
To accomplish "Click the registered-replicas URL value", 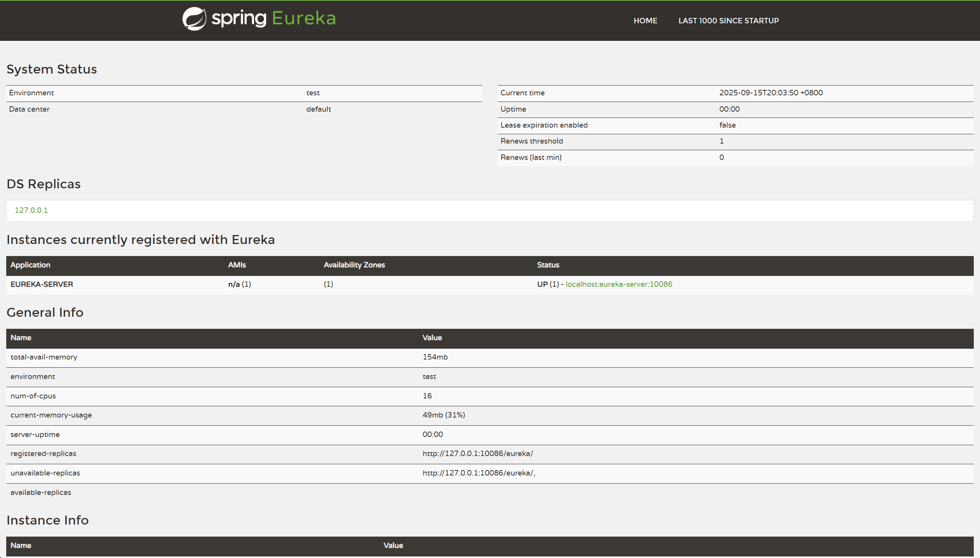I will click(478, 453).
